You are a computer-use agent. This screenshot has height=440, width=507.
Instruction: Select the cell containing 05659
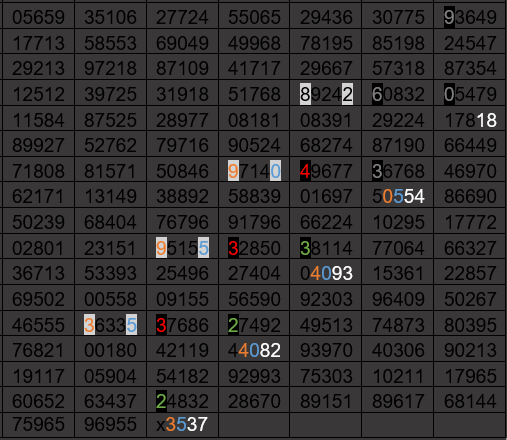tap(38, 17)
